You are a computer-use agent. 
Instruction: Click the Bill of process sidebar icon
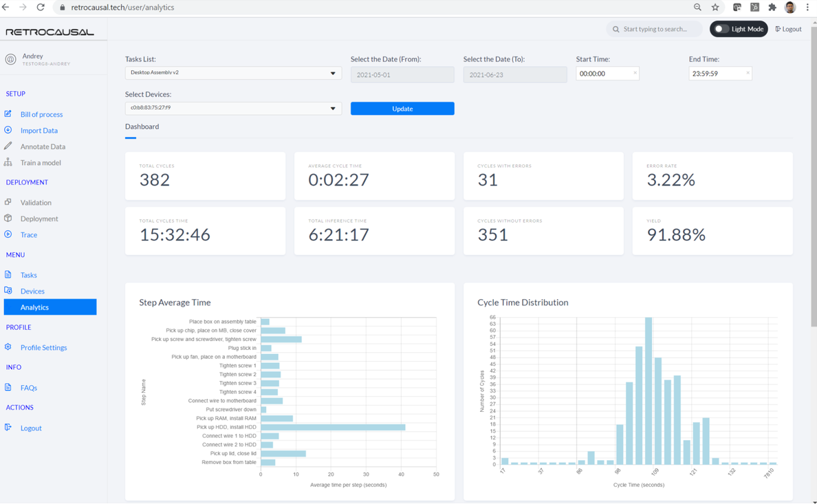(8, 113)
